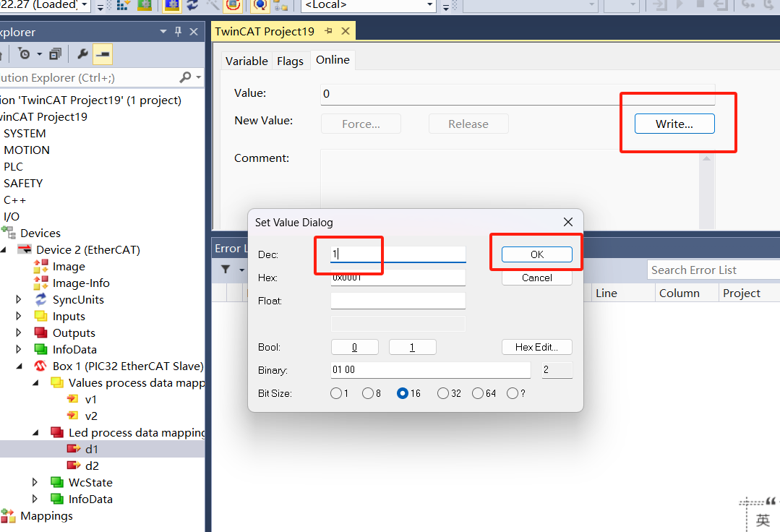Close the TwinCAT Project19 document tab

[346, 31]
